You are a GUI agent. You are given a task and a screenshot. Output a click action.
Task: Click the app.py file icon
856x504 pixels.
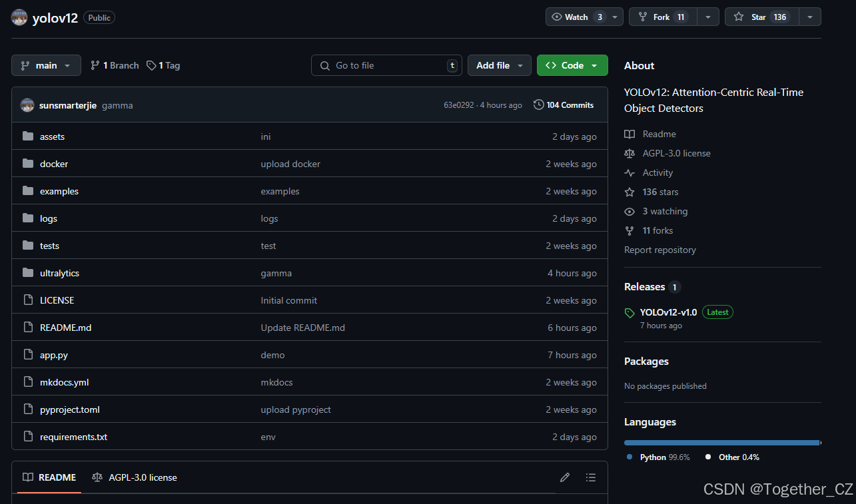coord(28,355)
